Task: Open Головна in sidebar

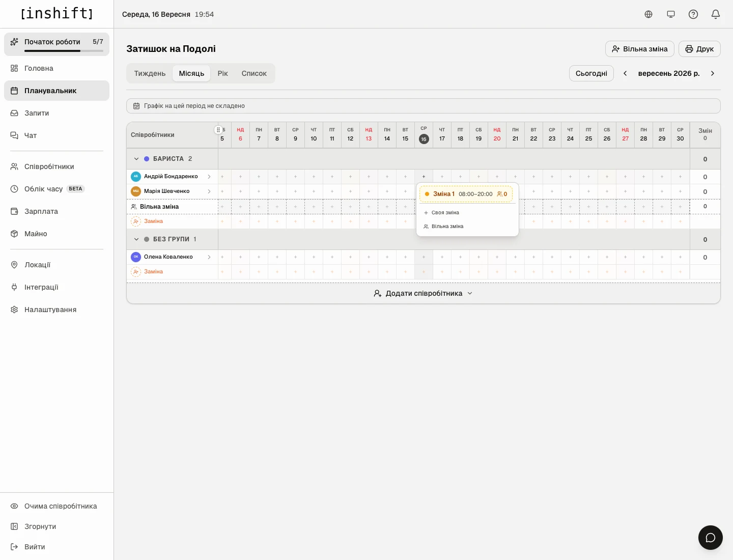Action: (57, 68)
